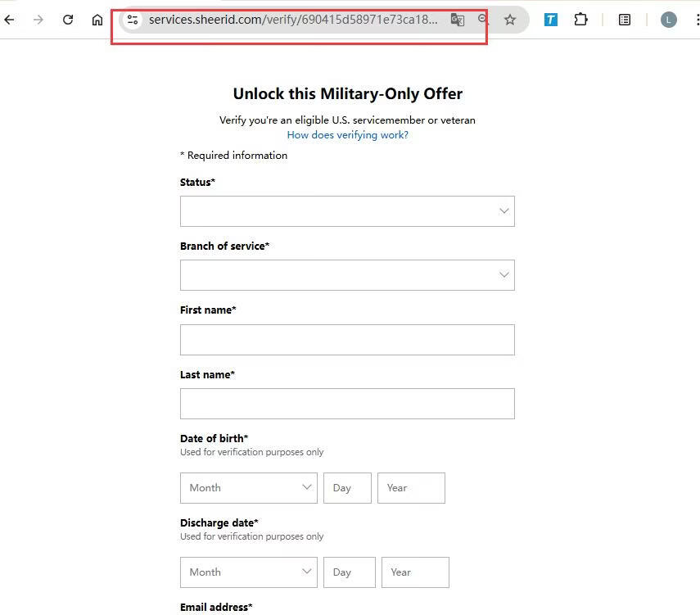Click the browser back arrow
Viewport: 700px width, 615px height.
coord(10,20)
